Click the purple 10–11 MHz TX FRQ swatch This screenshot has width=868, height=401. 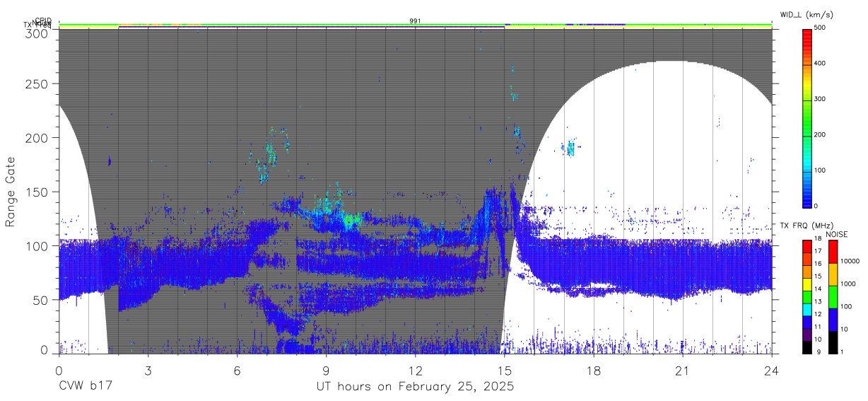(807, 335)
